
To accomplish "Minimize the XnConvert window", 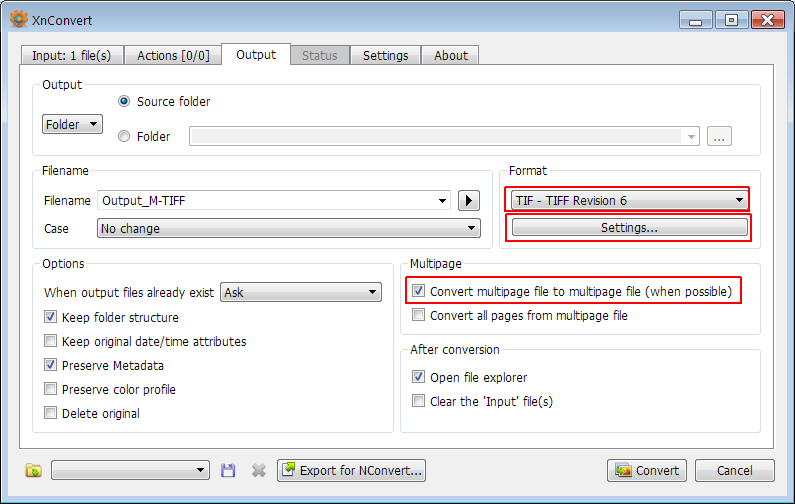I will coord(696,21).
